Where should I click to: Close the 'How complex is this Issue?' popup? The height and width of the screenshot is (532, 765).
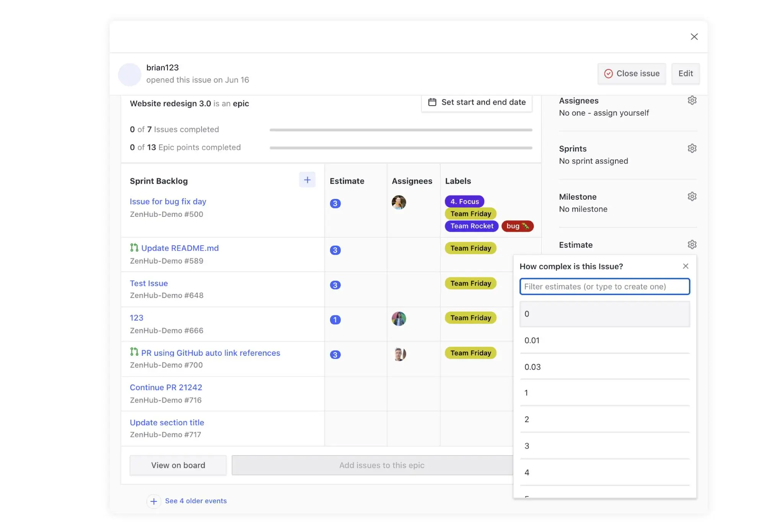click(x=685, y=266)
